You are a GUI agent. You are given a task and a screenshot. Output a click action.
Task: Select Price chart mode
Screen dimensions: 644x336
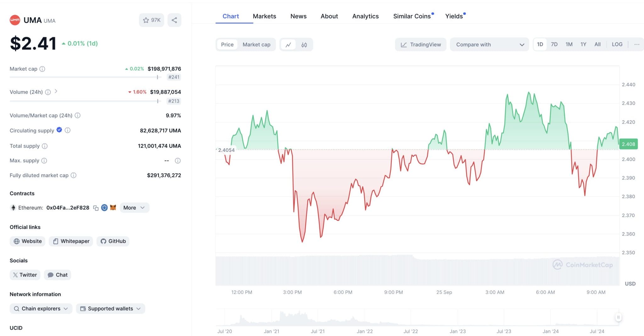pos(227,45)
